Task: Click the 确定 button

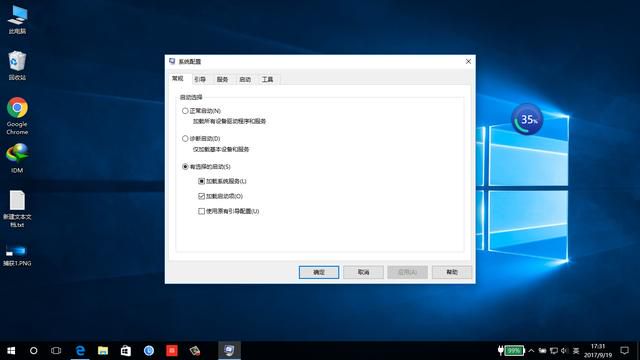Action: pyautogui.click(x=319, y=272)
